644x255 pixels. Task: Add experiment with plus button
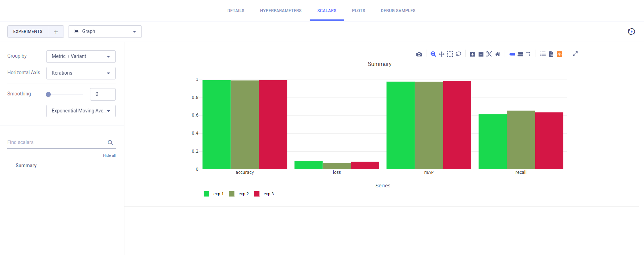56,32
